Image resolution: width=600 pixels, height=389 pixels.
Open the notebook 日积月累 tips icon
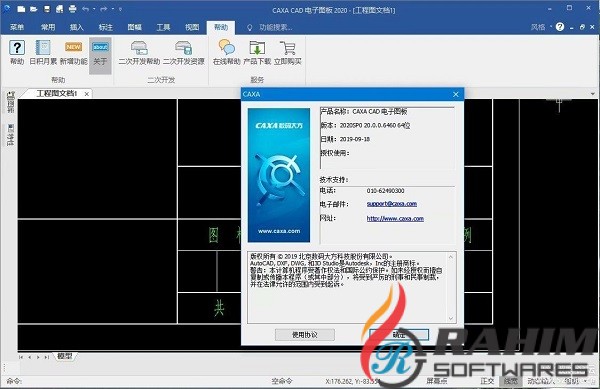43,48
